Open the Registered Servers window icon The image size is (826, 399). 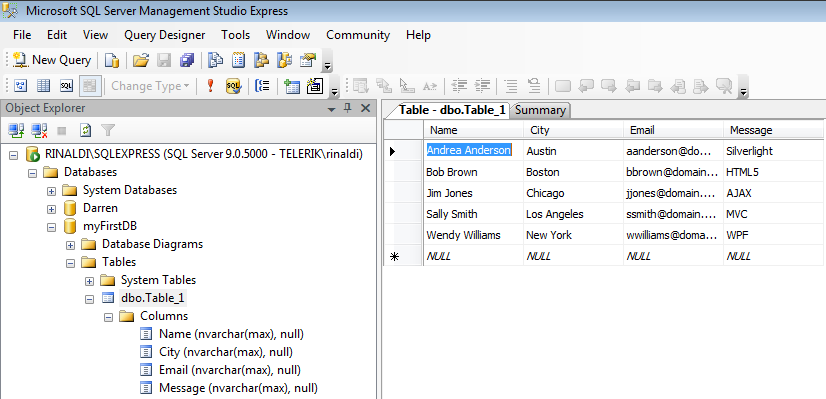click(215, 60)
